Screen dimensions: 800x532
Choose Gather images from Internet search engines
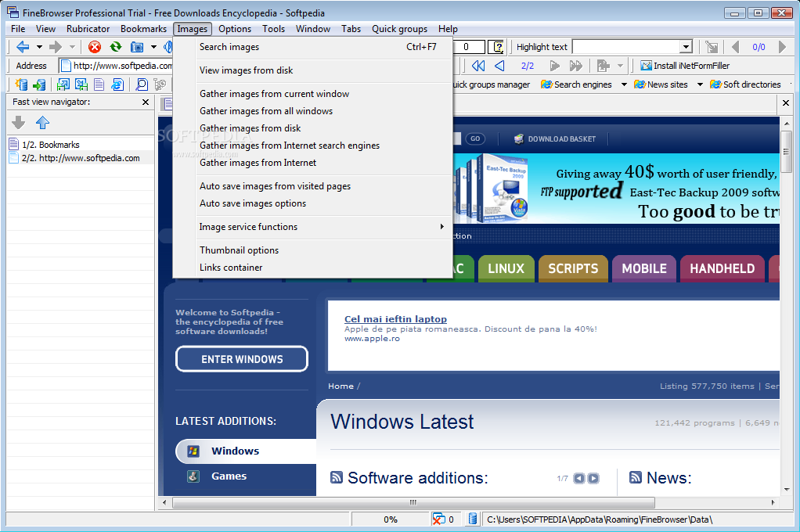tap(313, 146)
